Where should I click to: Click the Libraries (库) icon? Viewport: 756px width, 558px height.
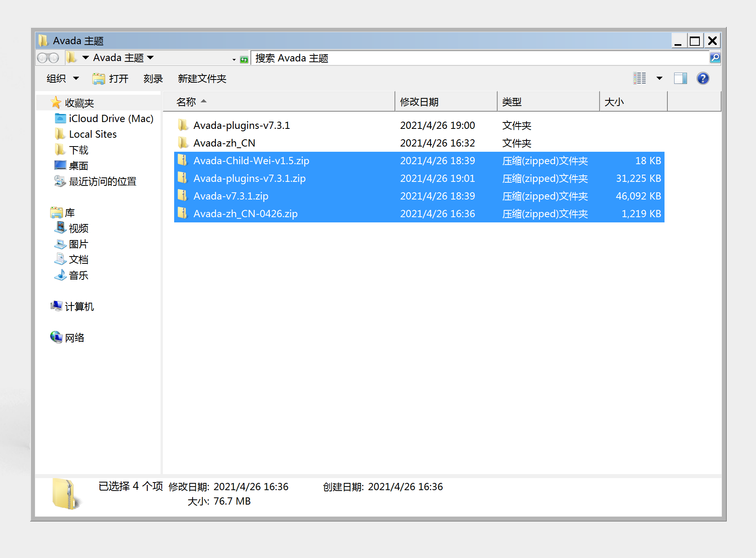pyautogui.click(x=57, y=212)
